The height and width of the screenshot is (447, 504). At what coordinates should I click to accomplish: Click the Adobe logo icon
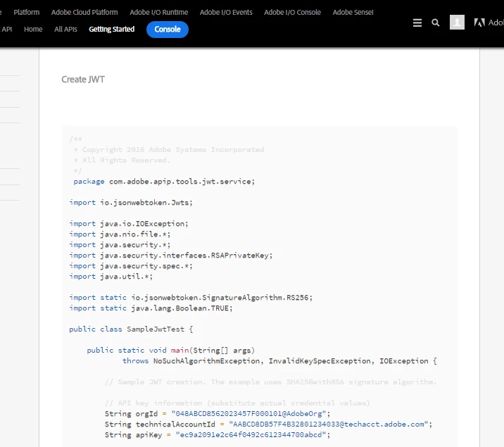pos(479,23)
